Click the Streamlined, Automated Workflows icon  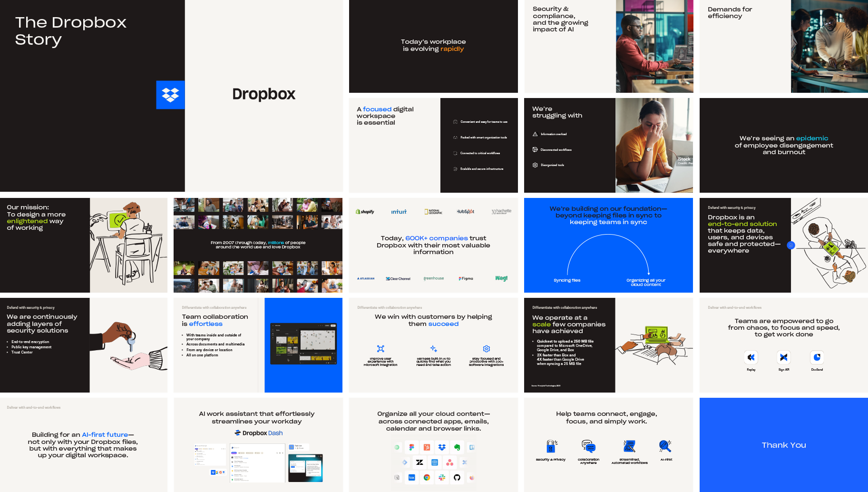pyautogui.click(x=629, y=446)
